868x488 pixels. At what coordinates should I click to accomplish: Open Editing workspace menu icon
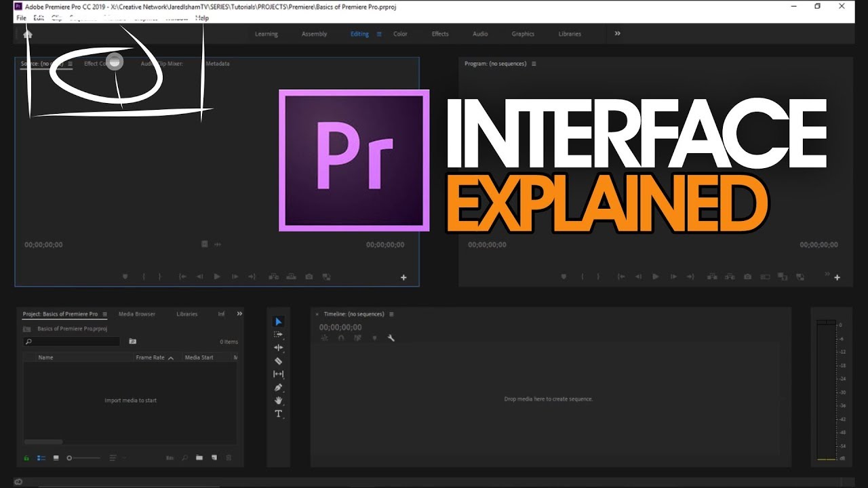click(x=379, y=34)
